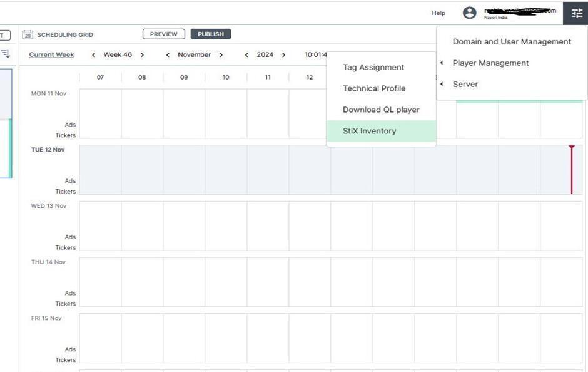Go to previous week arrow
Image resolution: width=588 pixels, height=372 pixels.
[93, 55]
